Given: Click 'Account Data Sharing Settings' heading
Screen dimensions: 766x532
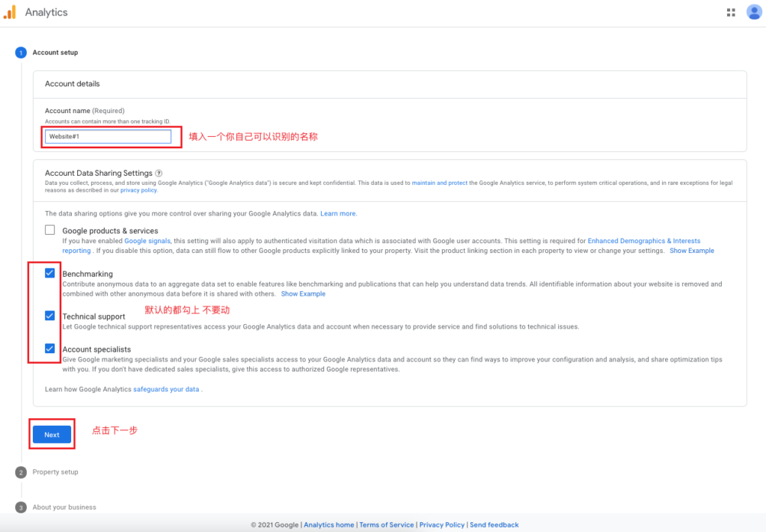Looking at the screenshot, I should [x=99, y=173].
